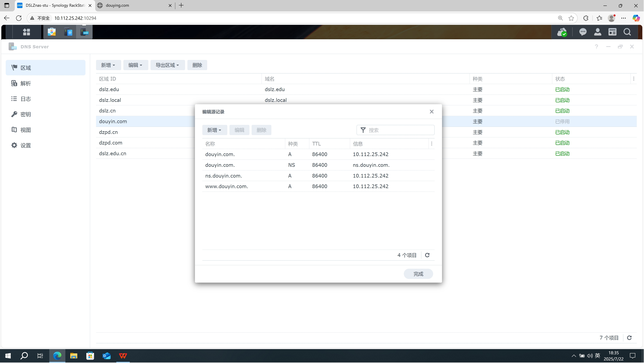644x363 pixels.
Task: Sort by 区域 ID column header
Action: point(179,79)
